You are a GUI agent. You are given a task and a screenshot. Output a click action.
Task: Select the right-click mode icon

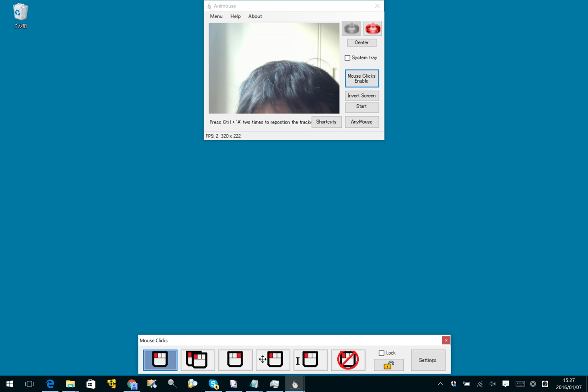pos(235,360)
